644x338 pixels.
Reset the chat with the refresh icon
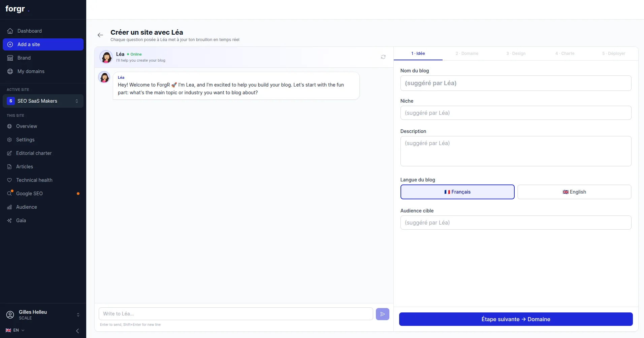coord(383,57)
